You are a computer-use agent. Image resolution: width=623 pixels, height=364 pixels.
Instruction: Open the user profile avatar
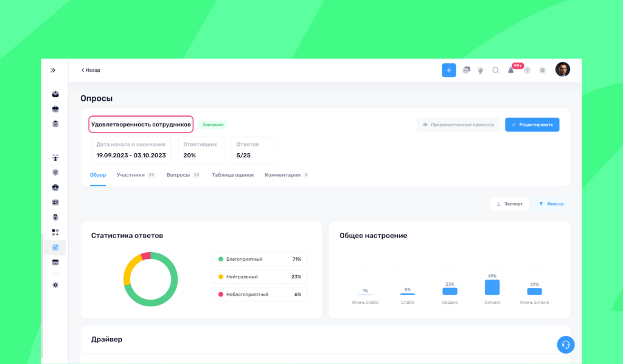(x=563, y=69)
